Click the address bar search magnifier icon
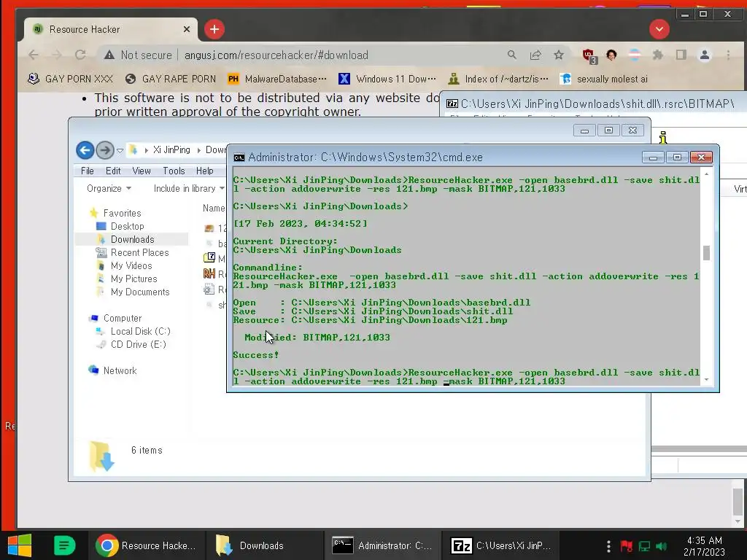This screenshot has height=560, width=747. [x=511, y=55]
